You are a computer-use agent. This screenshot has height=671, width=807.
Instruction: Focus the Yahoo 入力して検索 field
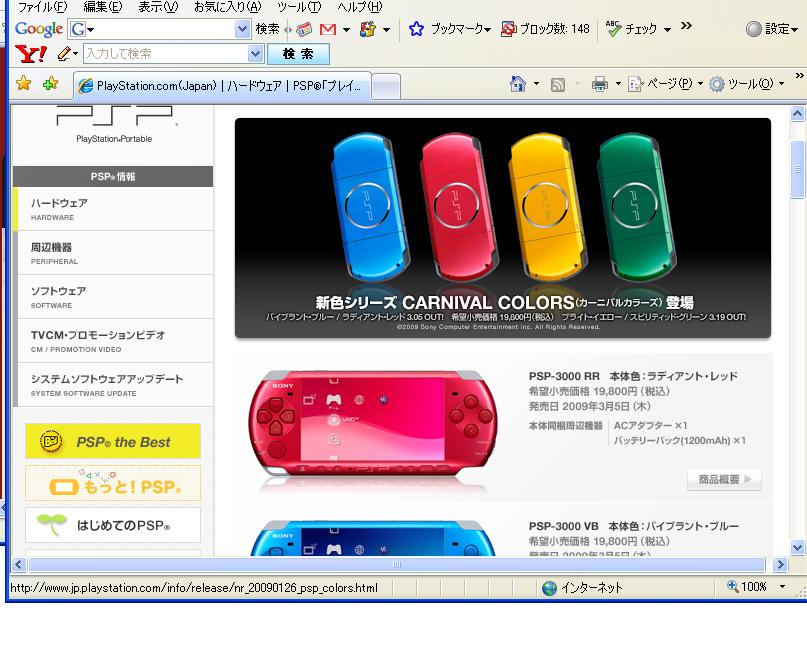coord(166,54)
